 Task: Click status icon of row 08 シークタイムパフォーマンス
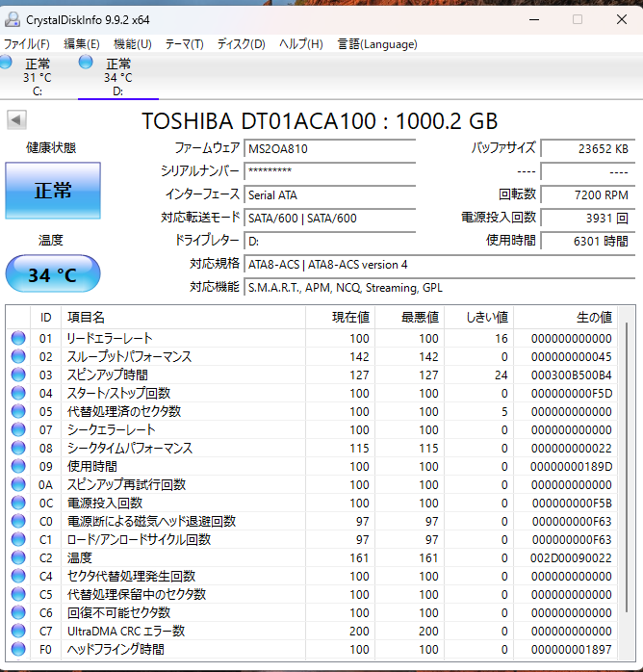pyautogui.click(x=18, y=448)
